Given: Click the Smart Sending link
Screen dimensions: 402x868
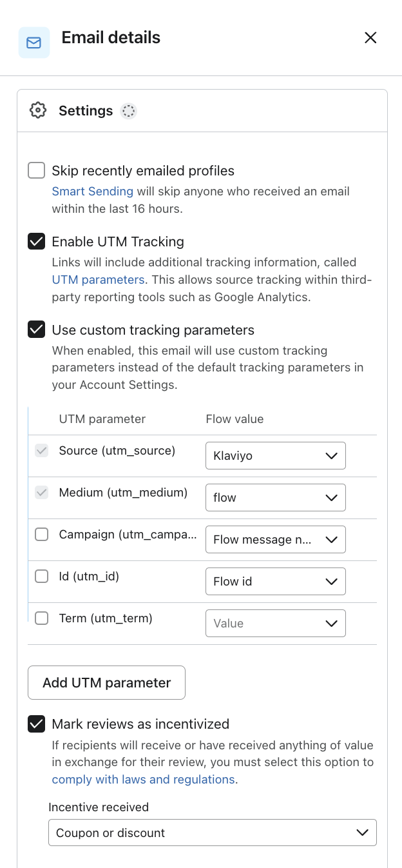Looking at the screenshot, I should (x=91, y=191).
